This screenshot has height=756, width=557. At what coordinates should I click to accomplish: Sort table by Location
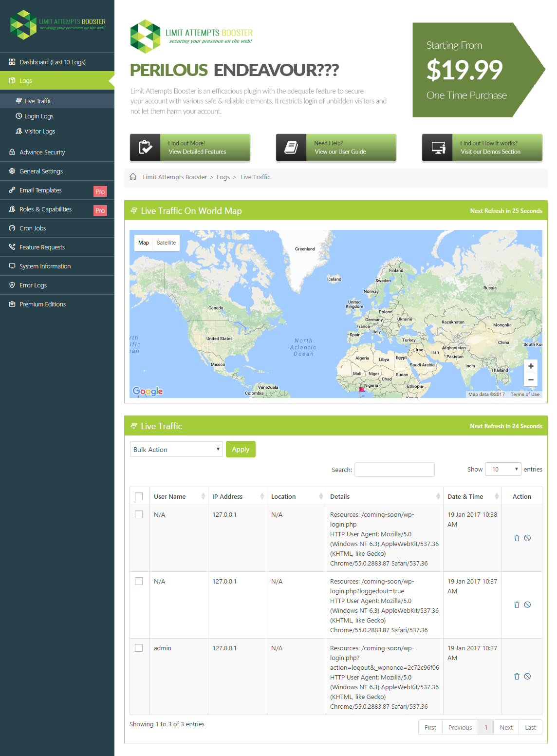[x=297, y=496]
